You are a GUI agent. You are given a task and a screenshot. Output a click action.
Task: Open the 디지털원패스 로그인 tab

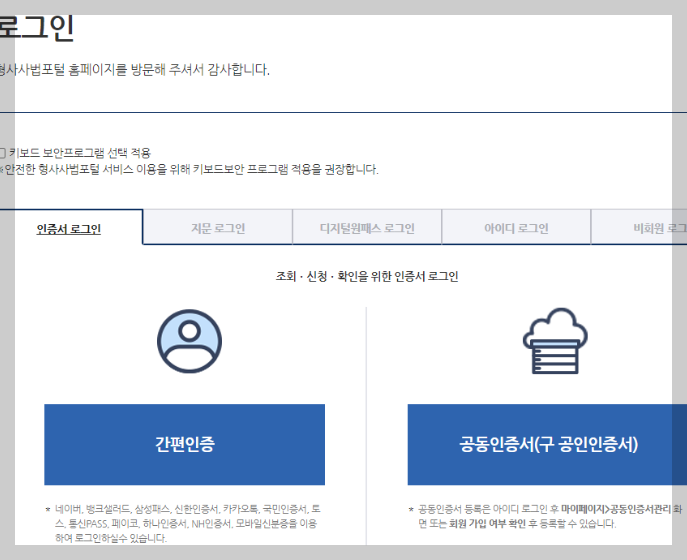point(367,228)
